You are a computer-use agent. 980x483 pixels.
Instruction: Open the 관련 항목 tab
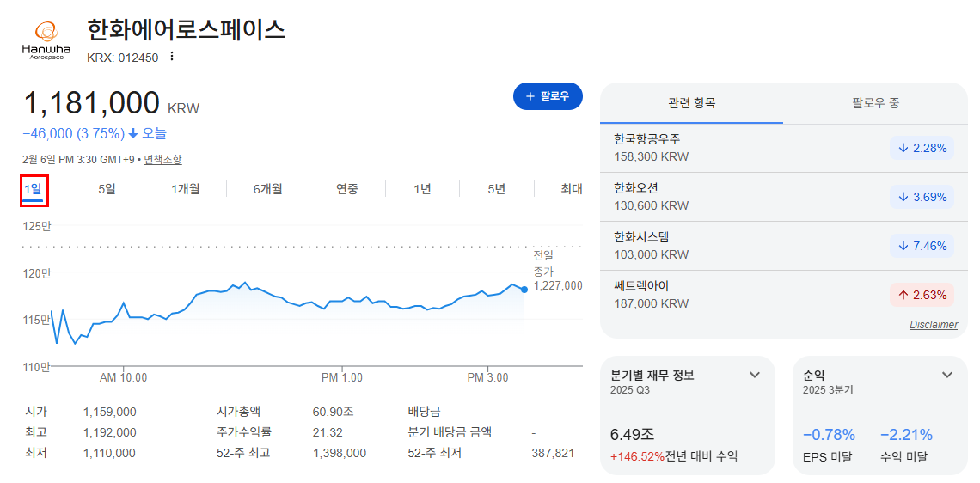(692, 103)
